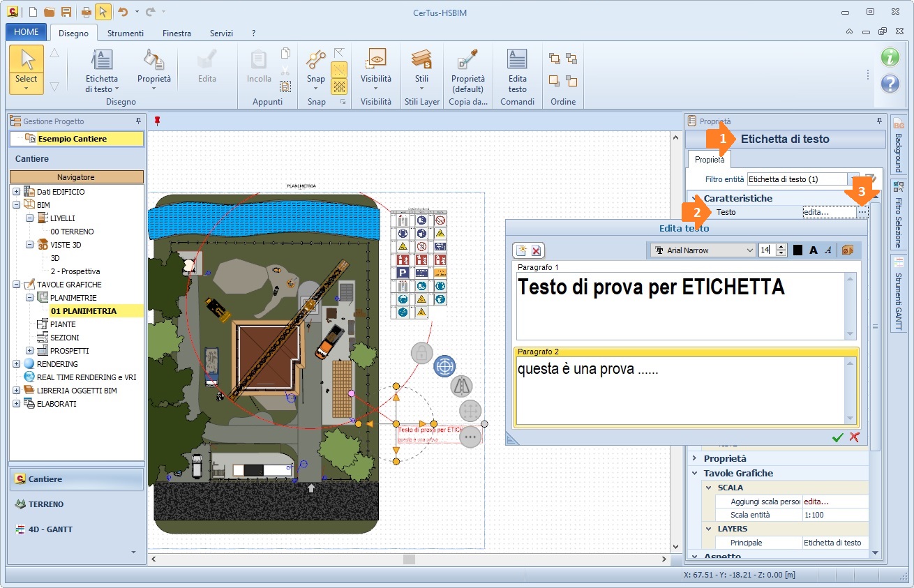
Task: Click the blue help question mark icon
Action: click(890, 84)
